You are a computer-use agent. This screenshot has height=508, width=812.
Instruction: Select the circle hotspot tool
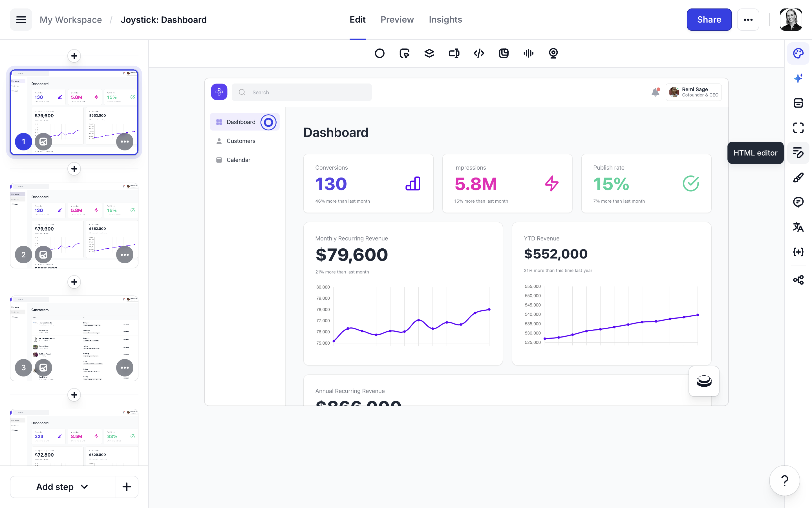pyautogui.click(x=379, y=53)
